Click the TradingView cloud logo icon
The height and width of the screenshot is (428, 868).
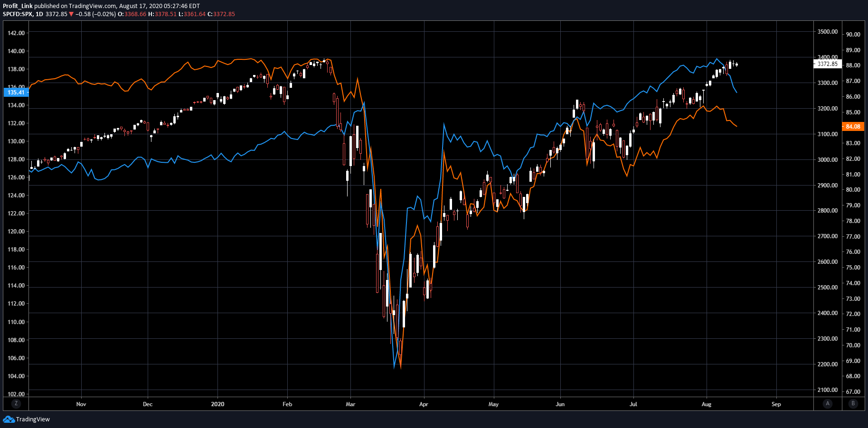coord(9,419)
